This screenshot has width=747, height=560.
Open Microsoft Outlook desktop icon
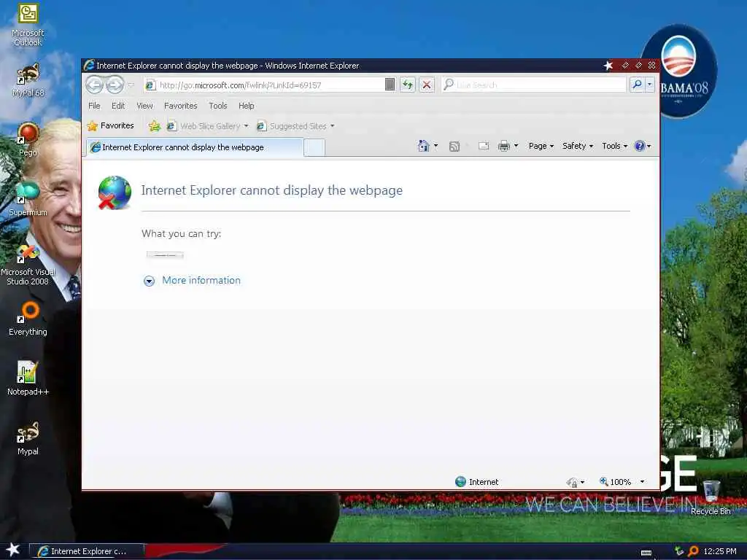(28, 25)
